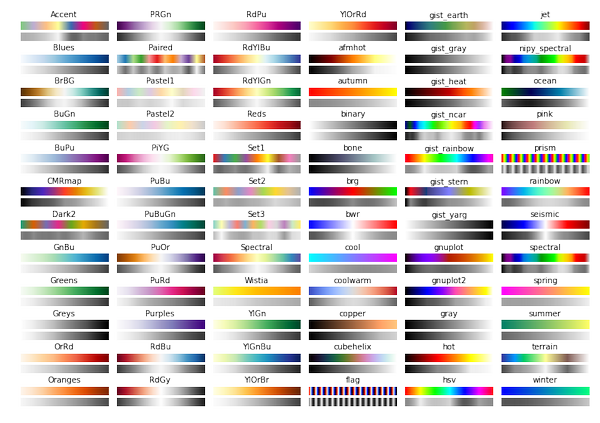
Task: Click the 'nipy_spectral' label
Action: (545, 49)
